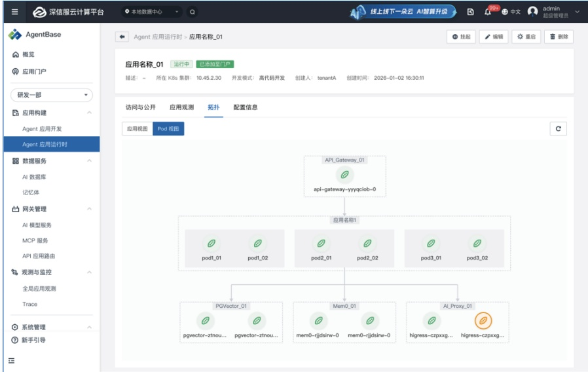The image size is (588, 372).
Task: Switch language via globe 中文
Action: click(511, 12)
